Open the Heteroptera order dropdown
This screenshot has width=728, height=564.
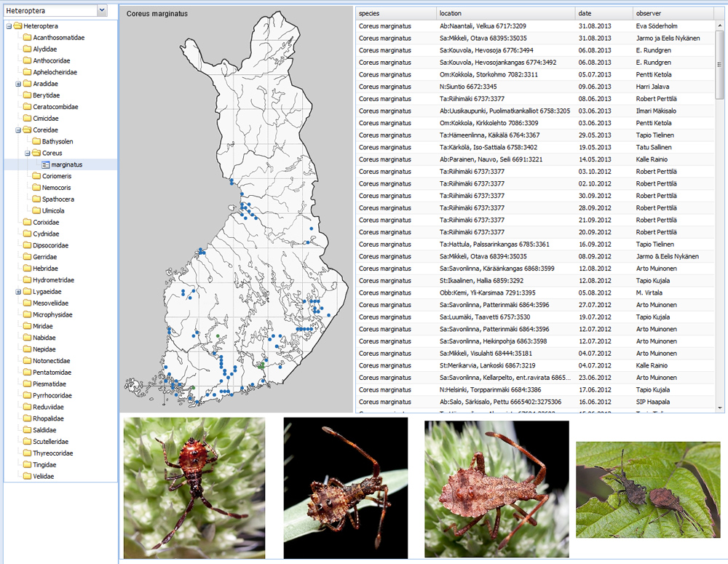(102, 10)
